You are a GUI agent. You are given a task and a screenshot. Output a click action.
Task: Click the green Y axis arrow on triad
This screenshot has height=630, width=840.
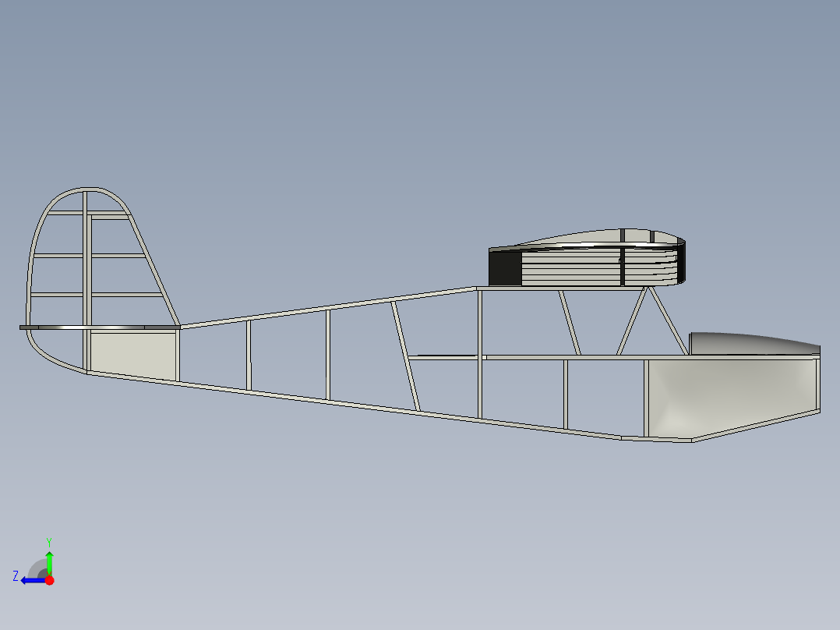pyautogui.click(x=49, y=563)
